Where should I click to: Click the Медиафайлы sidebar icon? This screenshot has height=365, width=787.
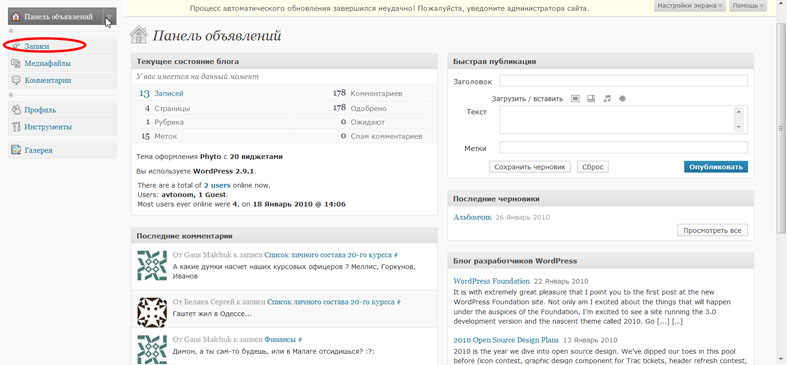[16, 63]
